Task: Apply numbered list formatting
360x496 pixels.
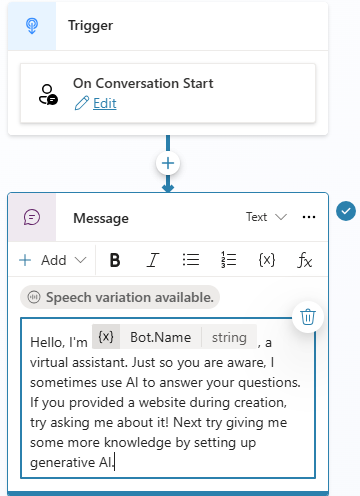Action: 229,260
